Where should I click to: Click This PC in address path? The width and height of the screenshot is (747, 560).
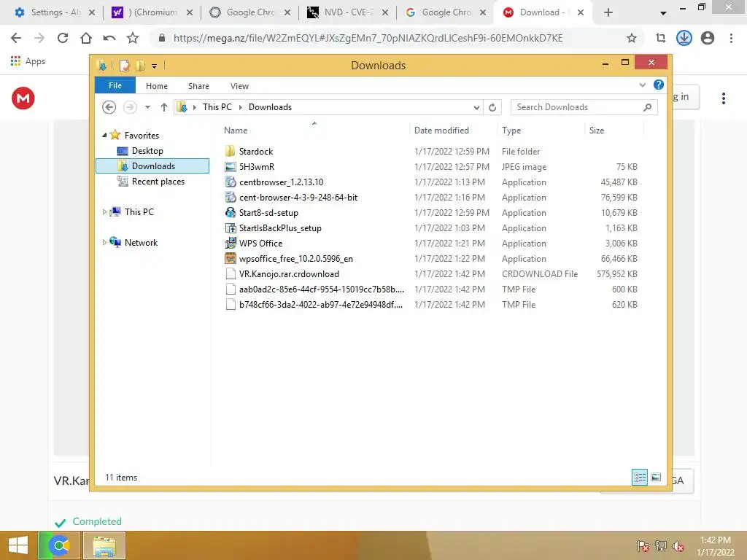tap(217, 107)
